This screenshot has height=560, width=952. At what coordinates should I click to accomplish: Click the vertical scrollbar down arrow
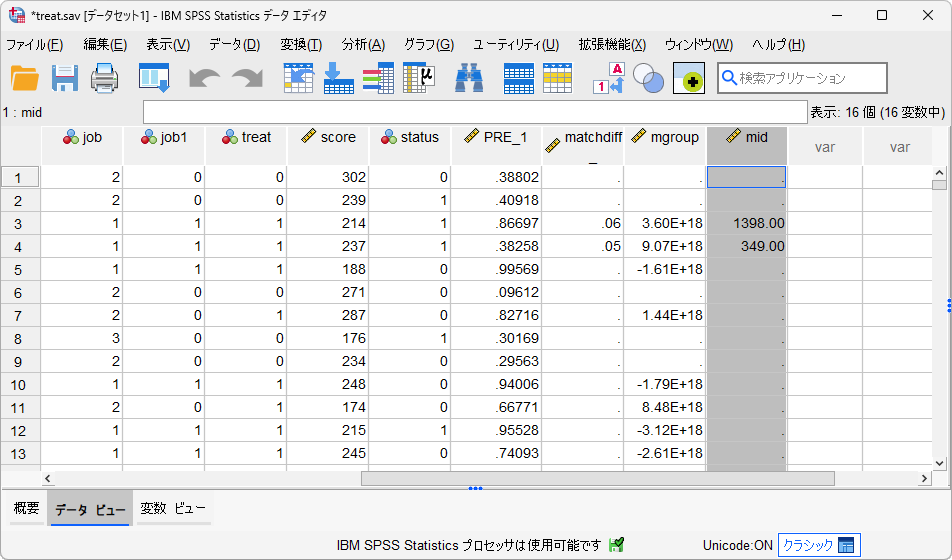[x=939, y=463]
